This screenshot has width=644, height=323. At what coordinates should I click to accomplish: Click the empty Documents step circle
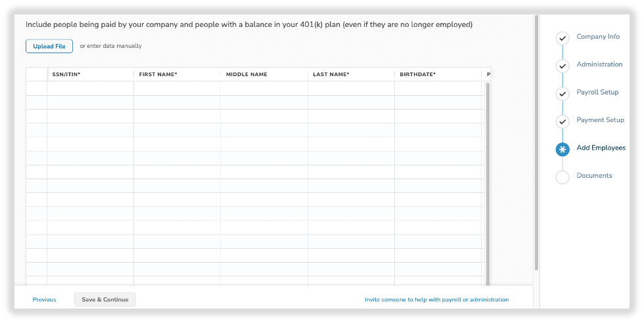pos(563,177)
